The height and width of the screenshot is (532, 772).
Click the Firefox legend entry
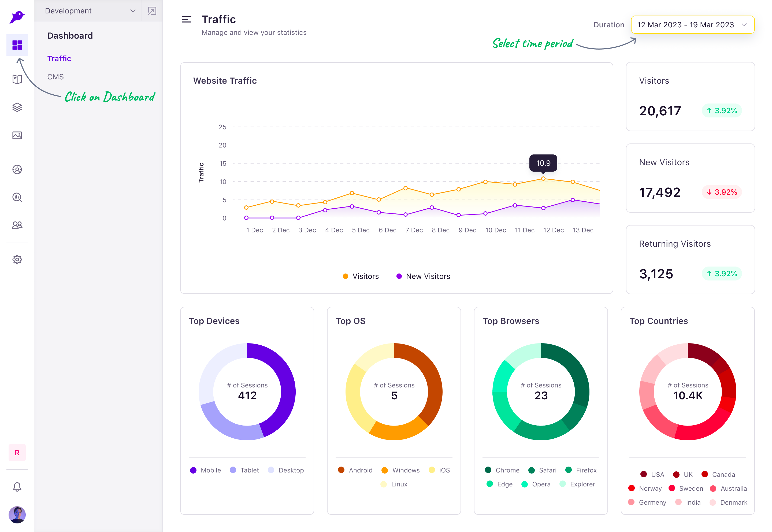click(x=581, y=470)
